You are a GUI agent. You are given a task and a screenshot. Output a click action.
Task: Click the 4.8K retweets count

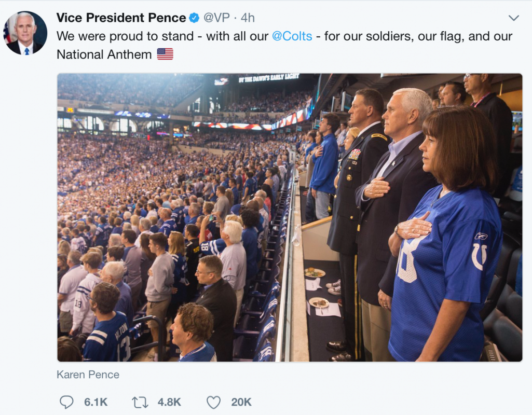coord(169,402)
